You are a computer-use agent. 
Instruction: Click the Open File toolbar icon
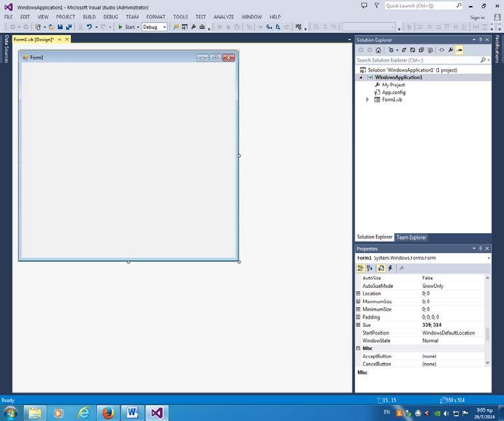pos(51,27)
